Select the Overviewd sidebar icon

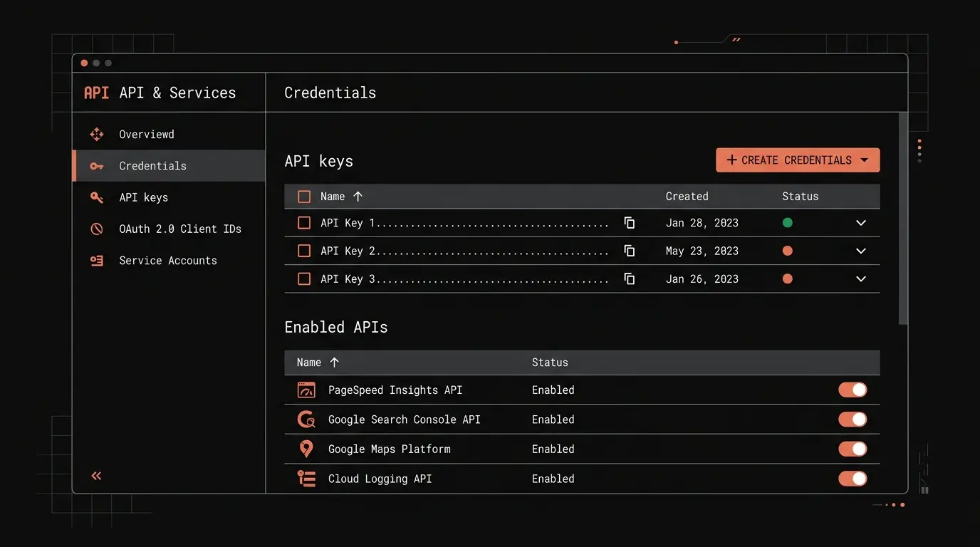point(96,134)
